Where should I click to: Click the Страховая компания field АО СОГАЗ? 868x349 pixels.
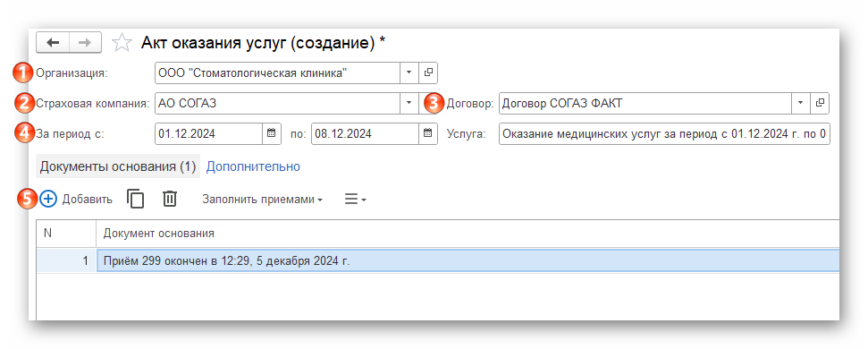[277, 103]
